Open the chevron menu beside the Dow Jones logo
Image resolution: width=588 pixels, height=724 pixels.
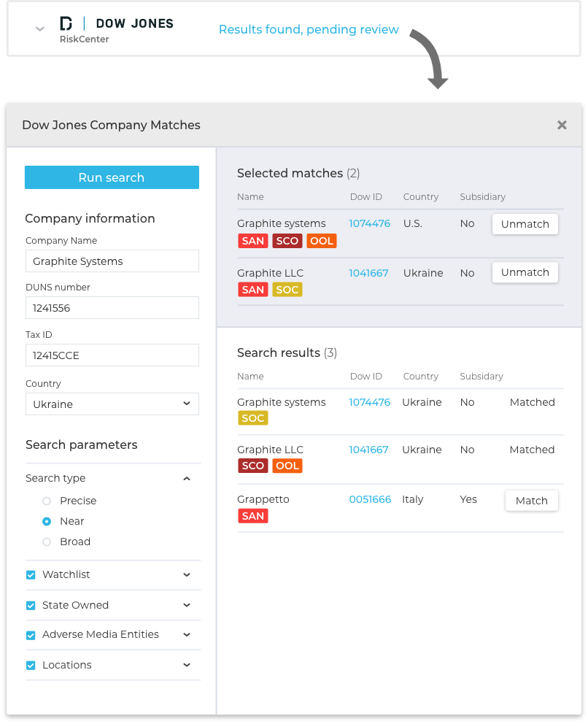38,29
